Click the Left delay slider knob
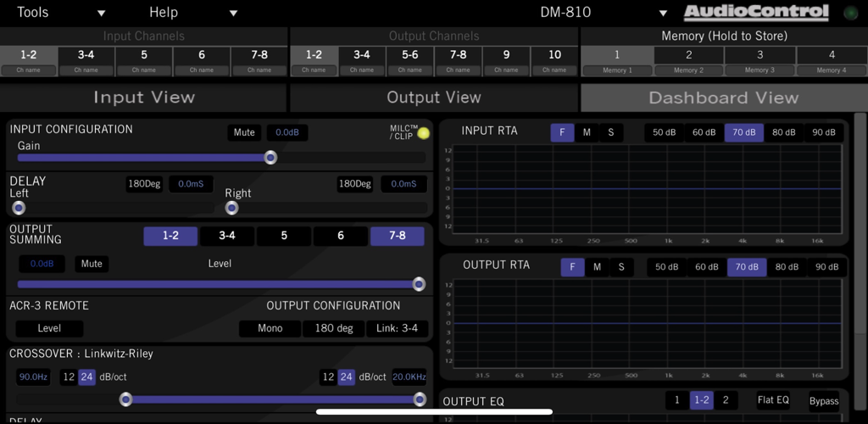This screenshot has height=424, width=868. point(19,208)
